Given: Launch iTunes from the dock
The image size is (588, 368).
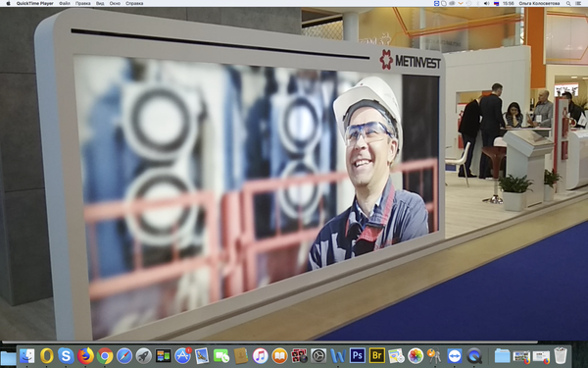Looking at the screenshot, I should 261,355.
